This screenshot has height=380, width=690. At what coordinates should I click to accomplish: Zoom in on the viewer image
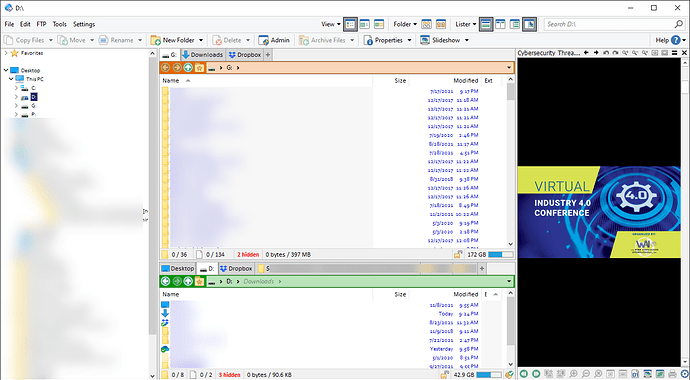[574, 374]
